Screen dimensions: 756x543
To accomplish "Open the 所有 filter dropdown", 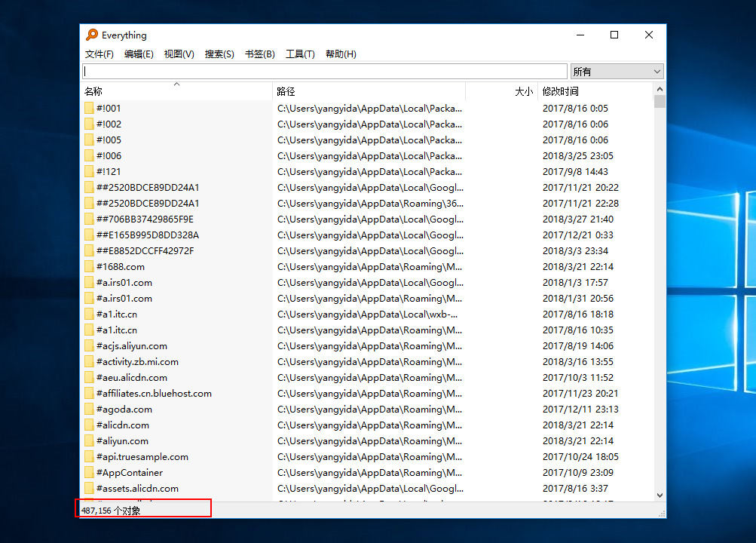I will click(617, 72).
